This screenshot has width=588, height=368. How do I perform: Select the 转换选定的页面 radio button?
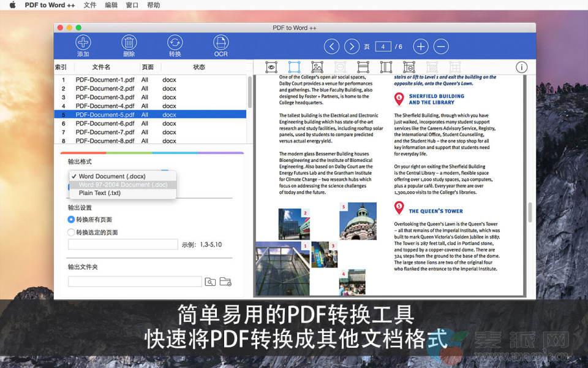point(71,232)
